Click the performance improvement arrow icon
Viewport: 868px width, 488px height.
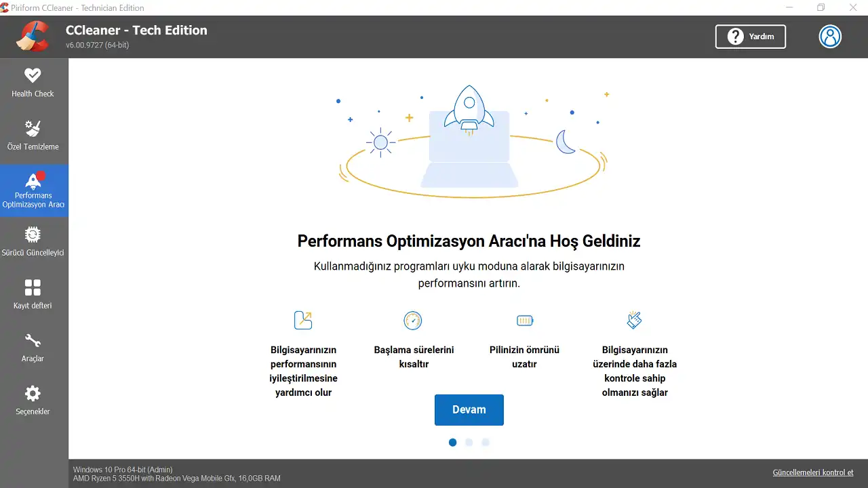pos(303,320)
